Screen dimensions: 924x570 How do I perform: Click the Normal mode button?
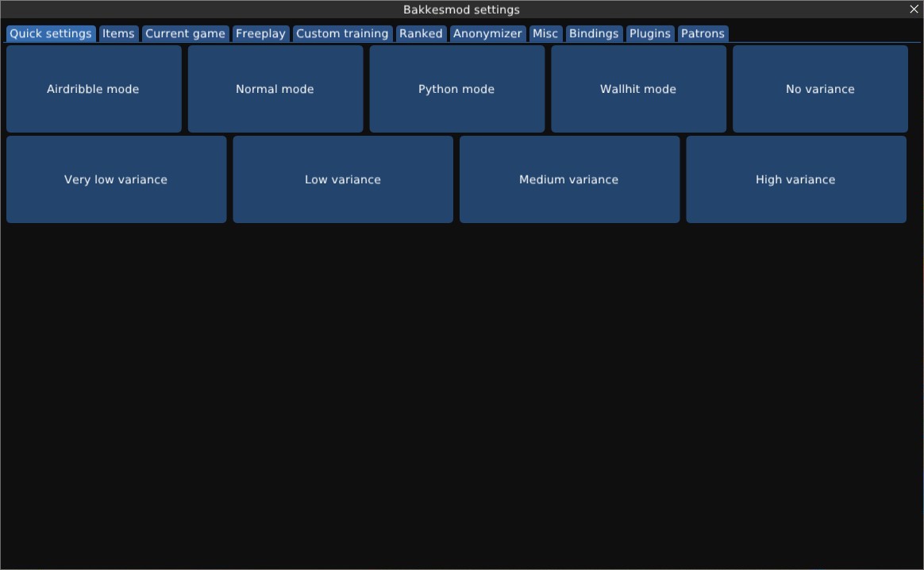click(275, 89)
